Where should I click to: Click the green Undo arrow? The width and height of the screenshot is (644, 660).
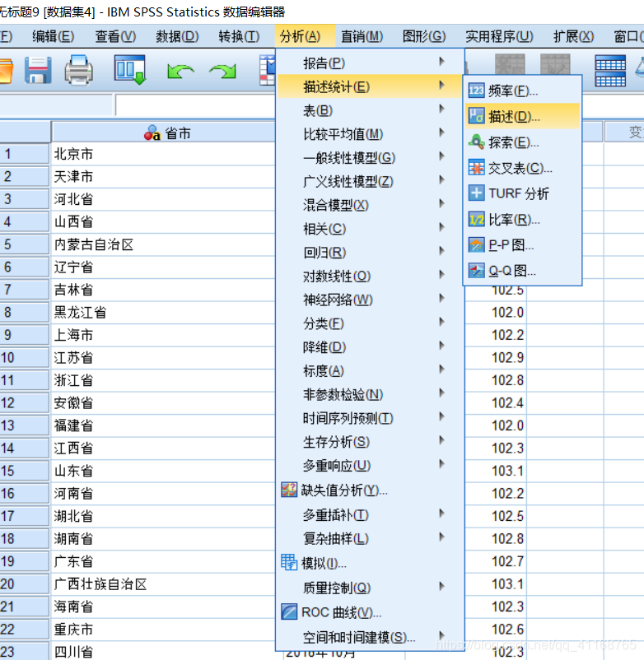pyautogui.click(x=180, y=71)
